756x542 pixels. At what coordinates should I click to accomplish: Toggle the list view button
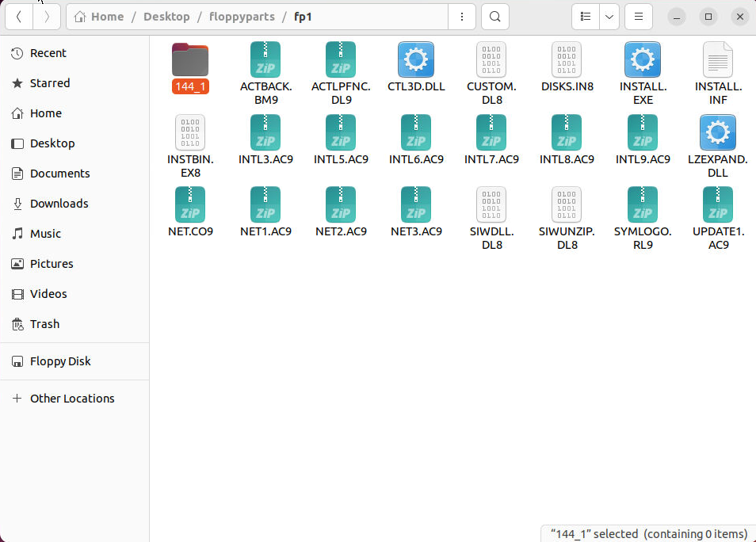point(585,16)
